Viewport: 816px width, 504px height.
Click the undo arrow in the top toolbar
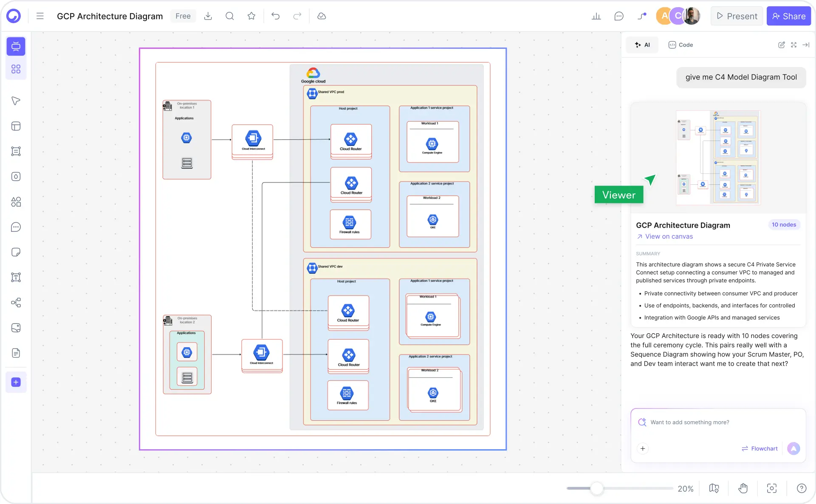point(276,16)
